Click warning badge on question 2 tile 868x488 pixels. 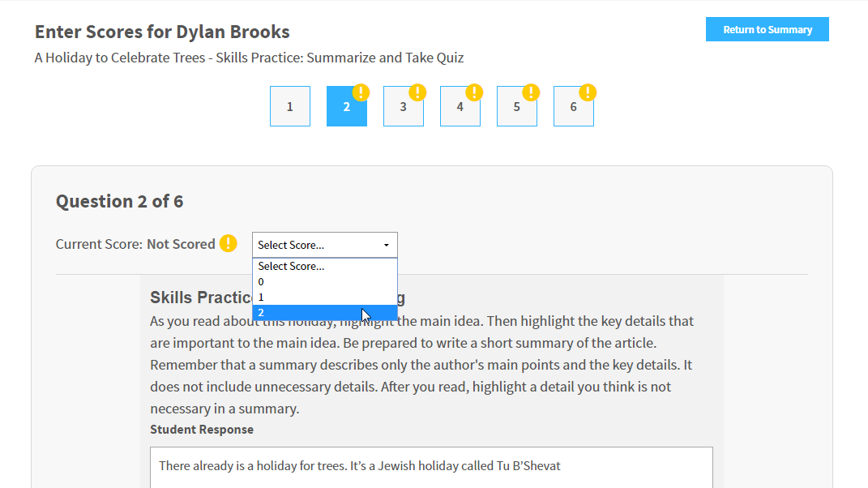tap(361, 92)
